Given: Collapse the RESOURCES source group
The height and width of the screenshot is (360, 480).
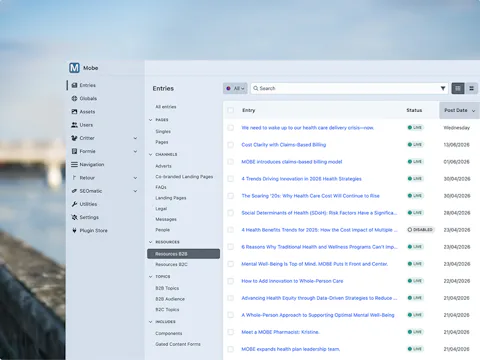Looking at the screenshot, I should [x=151, y=242].
